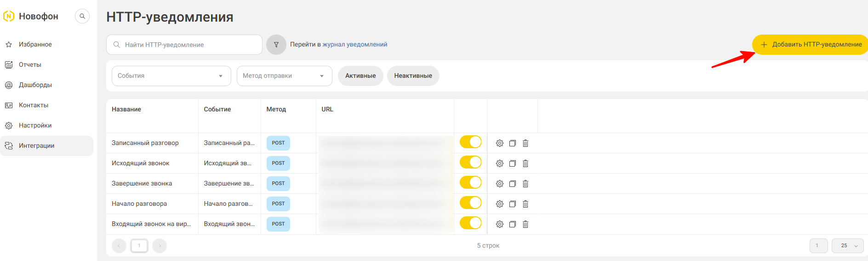Delete the Входящий звонок на вир... notification

pyautogui.click(x=525, y=224)
